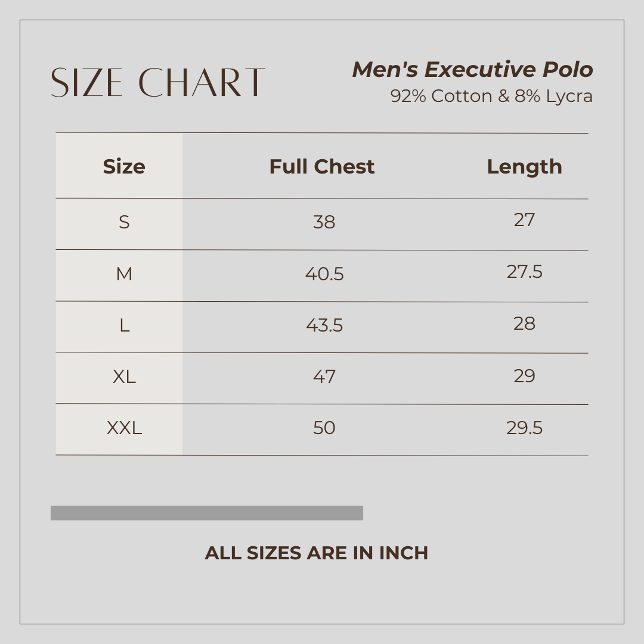Click the 38 full chest value
644x644 pixels.
click(x=324, y=222)
